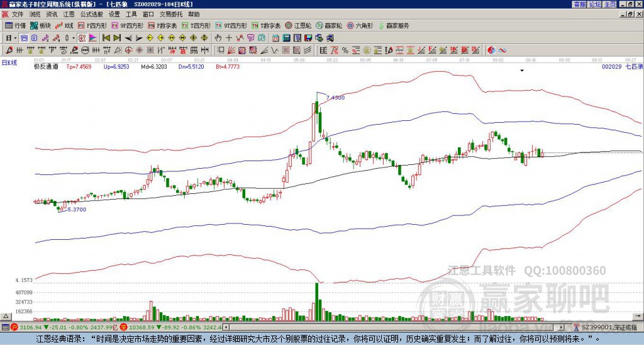Open the 江恩 menu

tap(69, 14)
